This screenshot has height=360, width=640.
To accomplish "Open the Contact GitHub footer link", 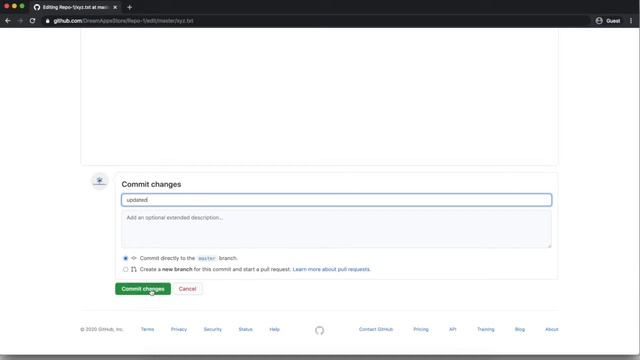I will 376,329.
